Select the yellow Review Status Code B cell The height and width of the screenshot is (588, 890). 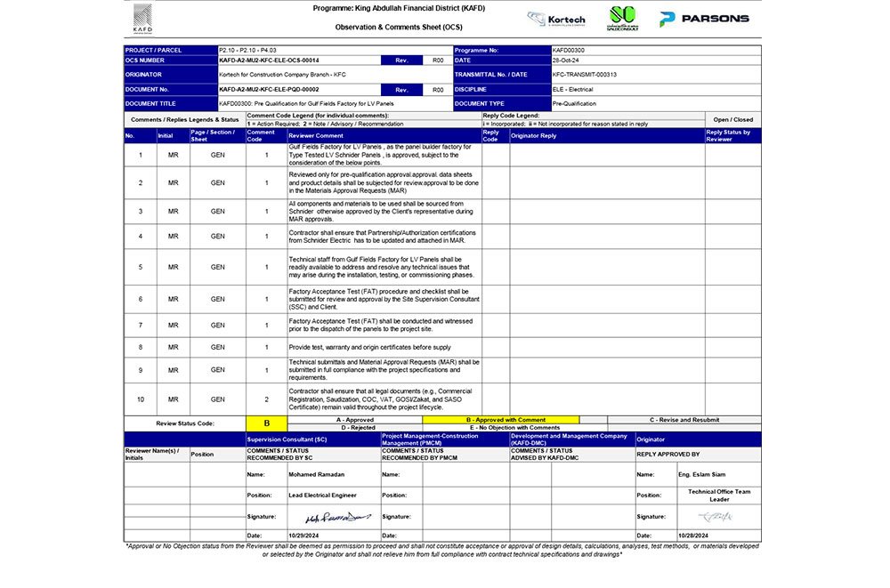pyautogui.click(x=265, y=424)
